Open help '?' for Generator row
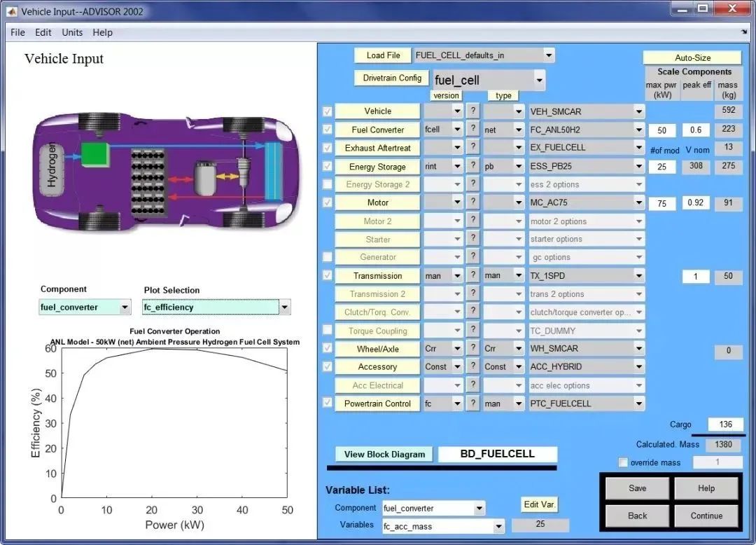Image resolution: width=756 pixels, height=545 pixels. coord(473,256)
